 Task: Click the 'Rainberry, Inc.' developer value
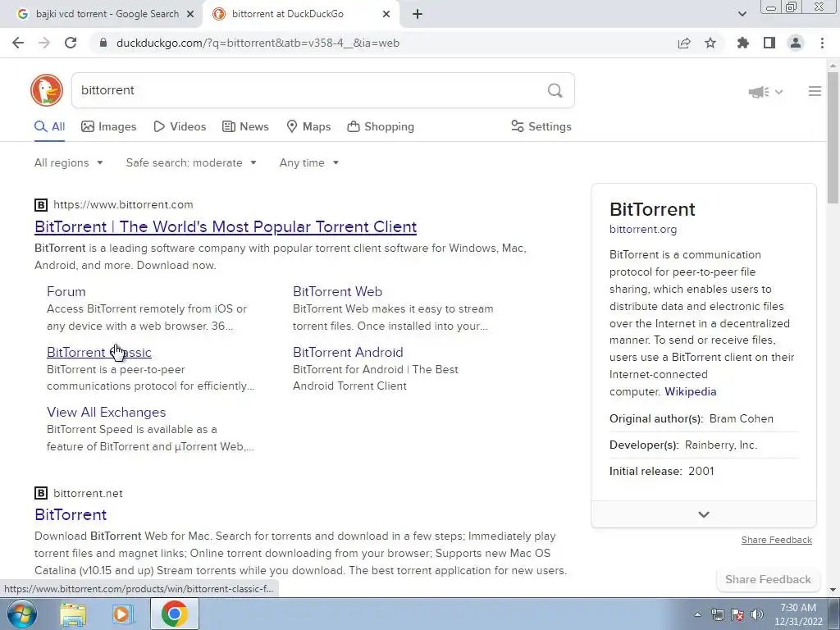coord(721,445)
